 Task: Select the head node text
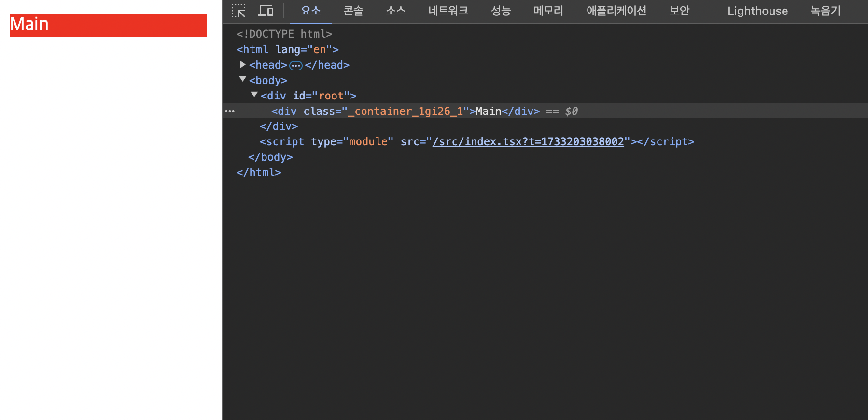(268, 65)
